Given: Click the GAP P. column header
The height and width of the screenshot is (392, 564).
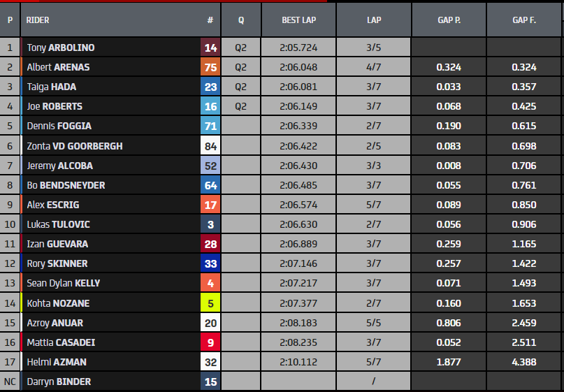Looking at the screenshot, I should [x=448, y=20].
